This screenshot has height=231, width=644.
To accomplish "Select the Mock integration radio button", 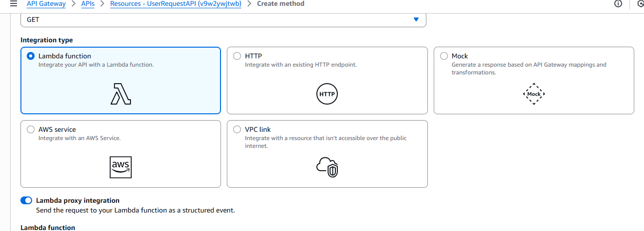I will point(444,56).
